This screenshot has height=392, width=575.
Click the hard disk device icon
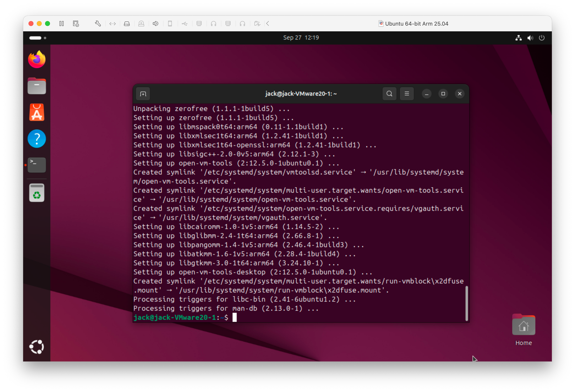(127, 24)
